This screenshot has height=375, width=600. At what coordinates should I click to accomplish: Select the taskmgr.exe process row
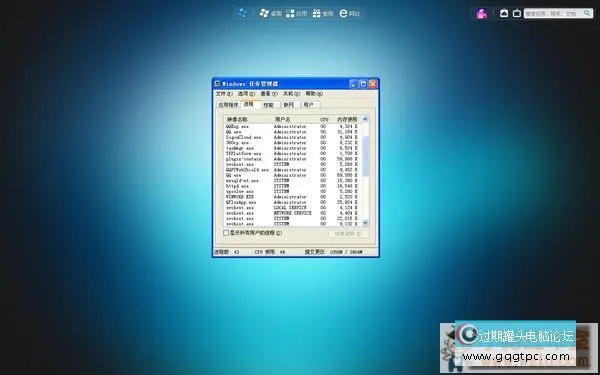point(292,148)
